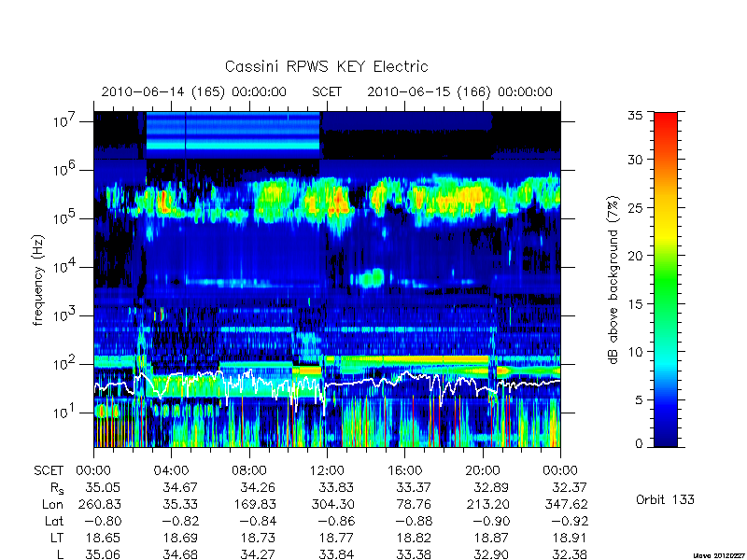Click the "20:00" time label
The height and width of the screenshot is (560, 747).
coord(482,470)
